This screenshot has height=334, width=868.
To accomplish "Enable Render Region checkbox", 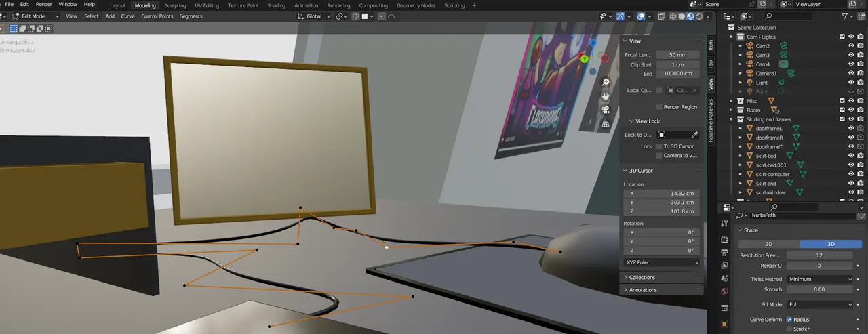I will 659,107.
